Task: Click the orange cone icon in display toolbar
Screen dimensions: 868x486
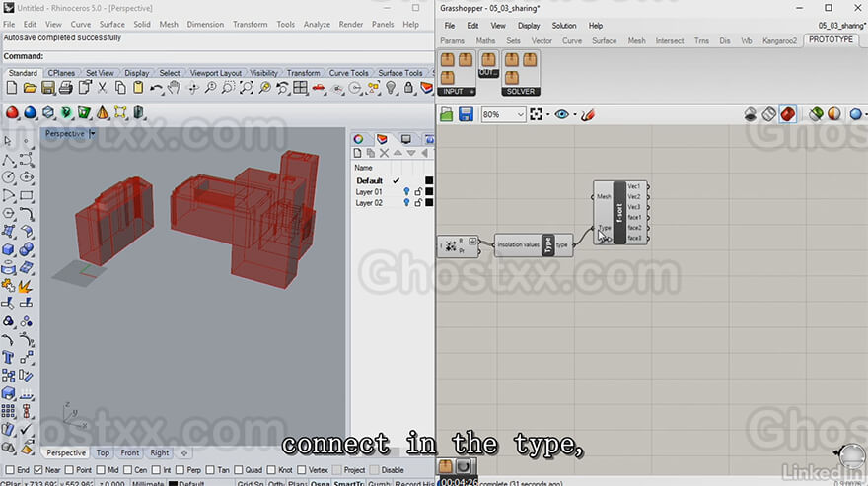Action: (x=103, y=113)
